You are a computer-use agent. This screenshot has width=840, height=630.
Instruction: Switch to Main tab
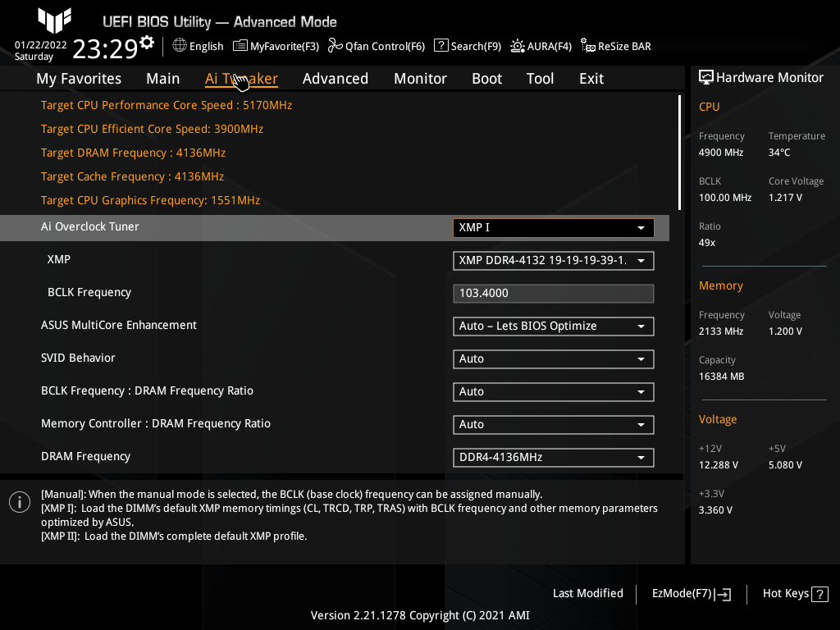tap(163, 79)
